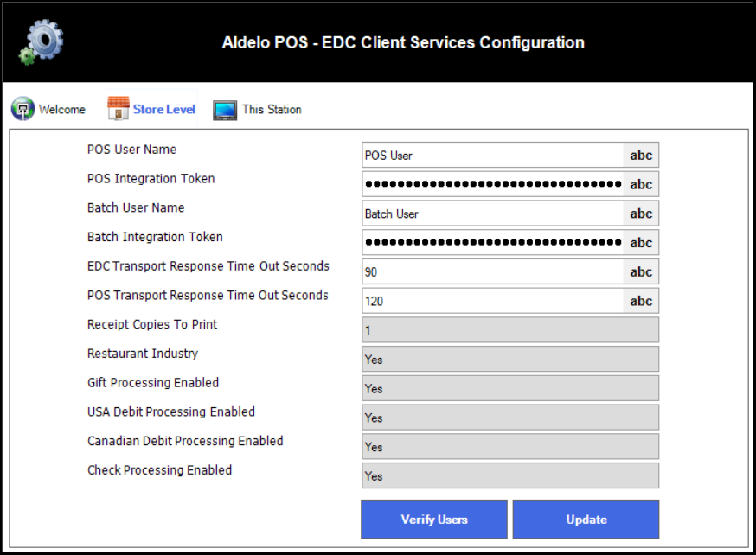Toggle Check Processing Enabled value
Image resolution: width=756 pixels, height=555 pixels.
pos(510,475)
